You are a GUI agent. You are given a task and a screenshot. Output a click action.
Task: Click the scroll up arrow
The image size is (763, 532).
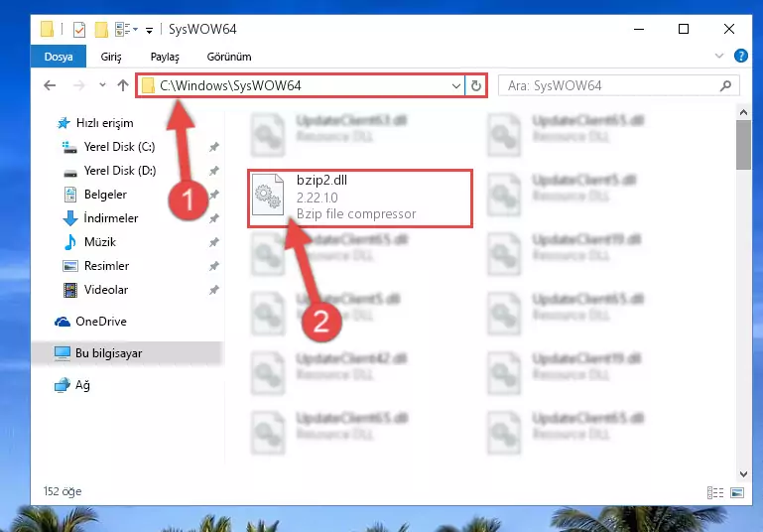click(x=743, y=112)
